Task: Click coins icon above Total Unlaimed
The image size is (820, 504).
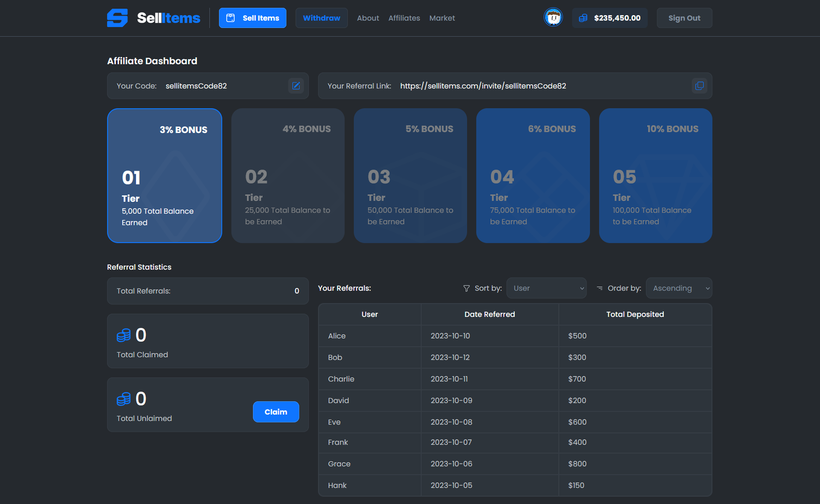Action: (123, 399)
